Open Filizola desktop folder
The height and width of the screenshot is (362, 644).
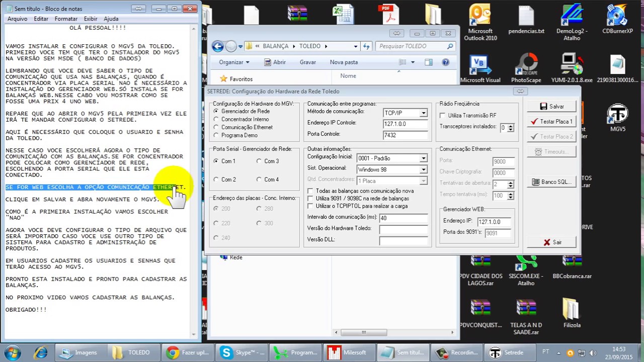point(572,313)
